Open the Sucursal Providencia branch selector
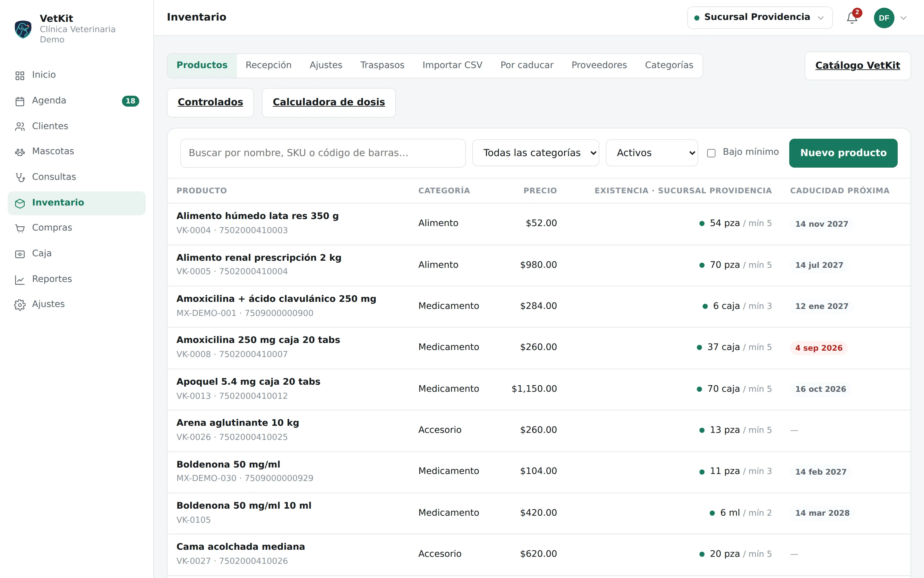The width and height of the screenshot is (924, 578). pyautogui.click(x=759, y=18)
